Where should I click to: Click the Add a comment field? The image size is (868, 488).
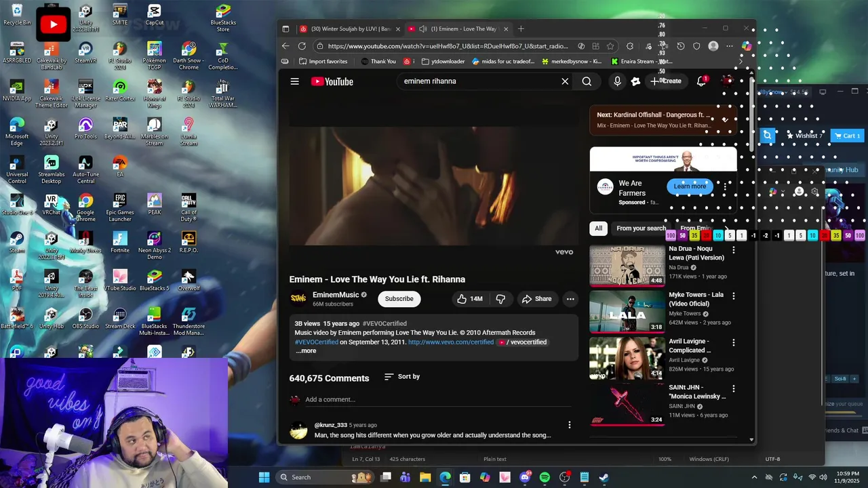click(437, 400)
